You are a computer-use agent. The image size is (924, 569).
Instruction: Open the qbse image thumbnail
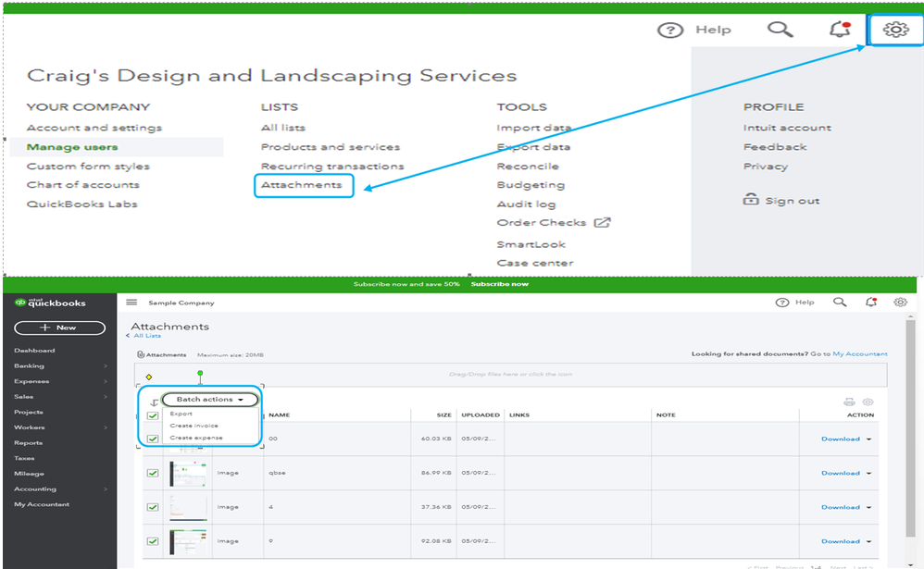(x=188, y=473)
